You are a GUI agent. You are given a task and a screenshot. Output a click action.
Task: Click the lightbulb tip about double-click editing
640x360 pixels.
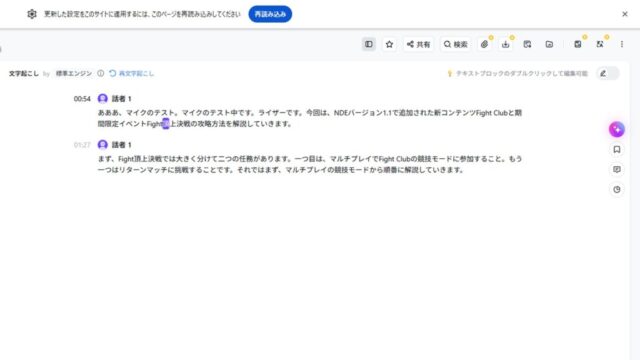[x=518, y=73]
